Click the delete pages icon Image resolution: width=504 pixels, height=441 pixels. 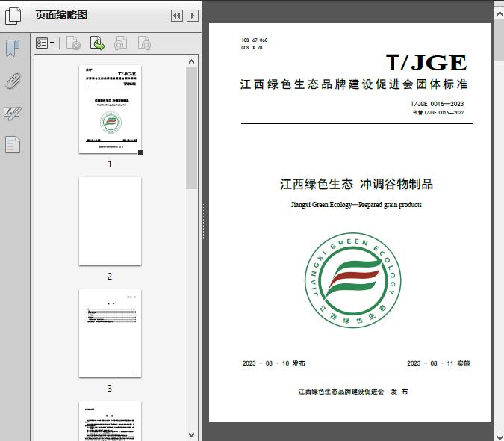point(73,43)
